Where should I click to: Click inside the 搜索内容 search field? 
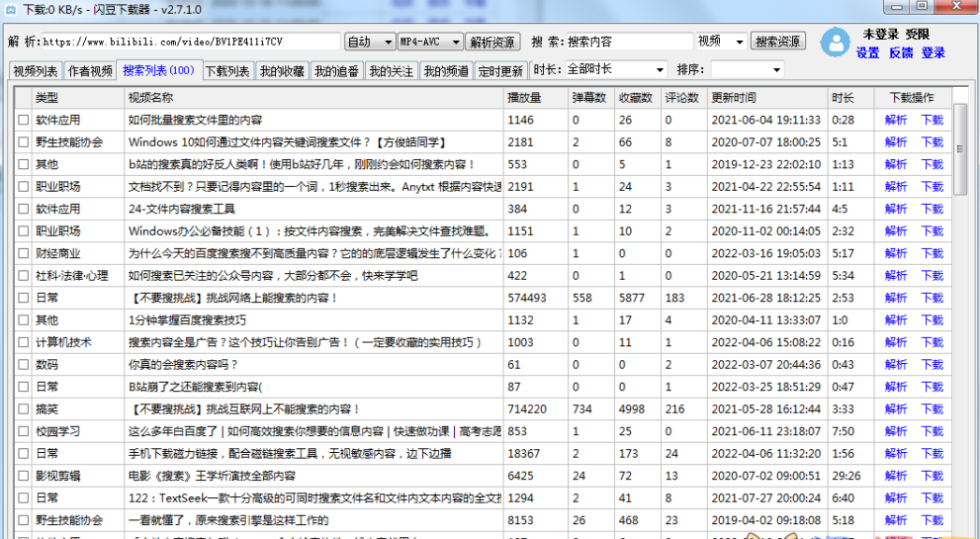point(627,42)
